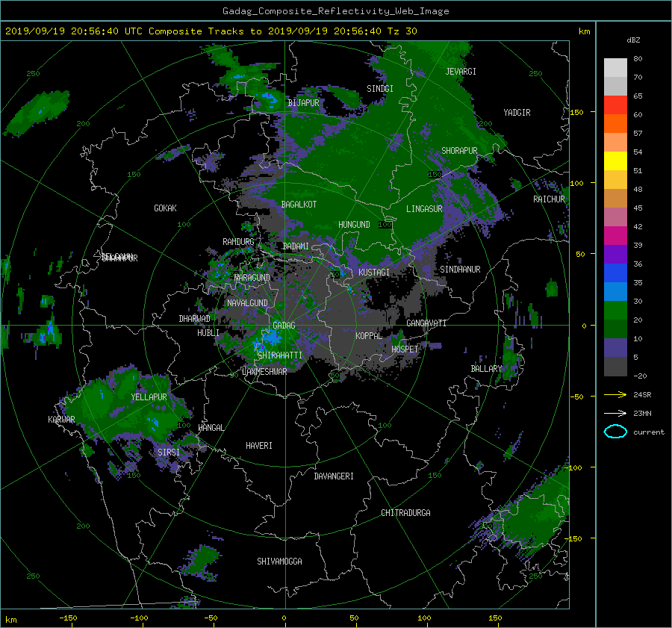Click the SHORAPUR city label
This screenshot has width=672, height=628.
(x=459, y=151)
